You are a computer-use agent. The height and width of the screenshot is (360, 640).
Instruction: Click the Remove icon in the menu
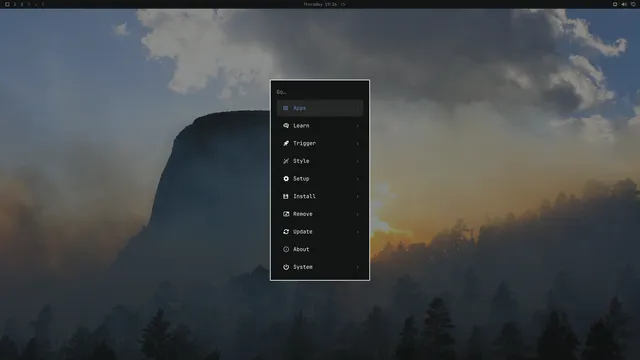(x=286, y=214)
